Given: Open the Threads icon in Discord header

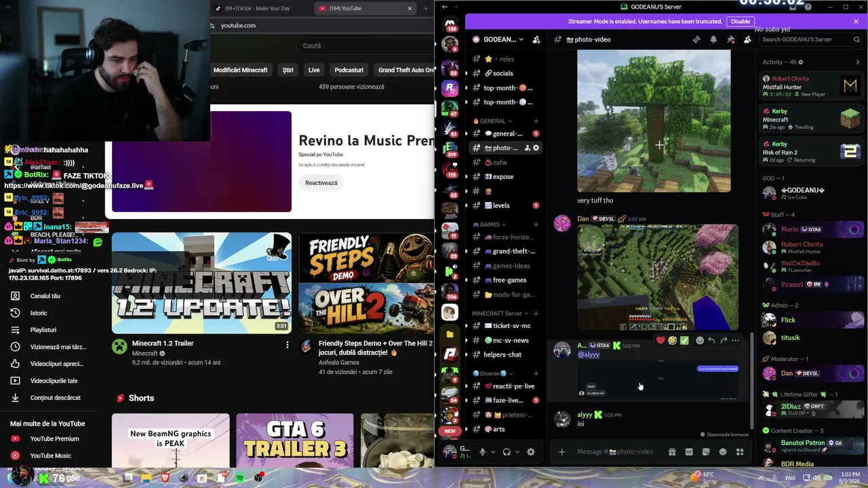Looking at the screenshot, I should click(x=696, y=39).
